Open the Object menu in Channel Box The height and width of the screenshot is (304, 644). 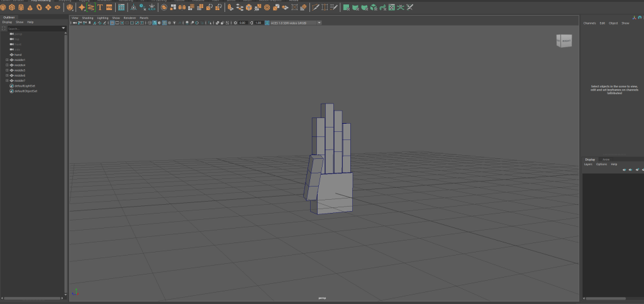613,23
